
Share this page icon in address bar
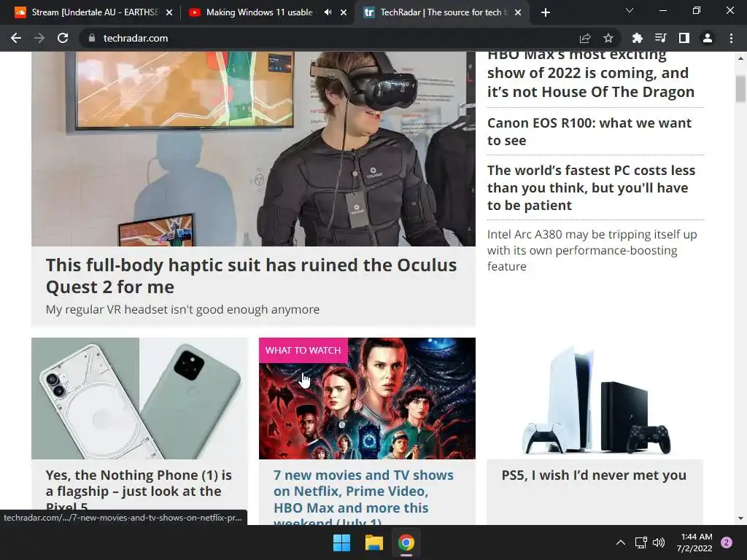pos(585,38)
